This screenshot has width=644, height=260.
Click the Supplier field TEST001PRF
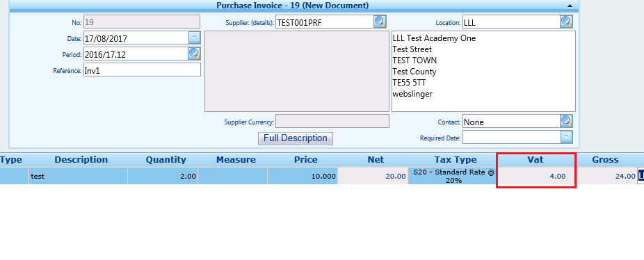point(325,22)
